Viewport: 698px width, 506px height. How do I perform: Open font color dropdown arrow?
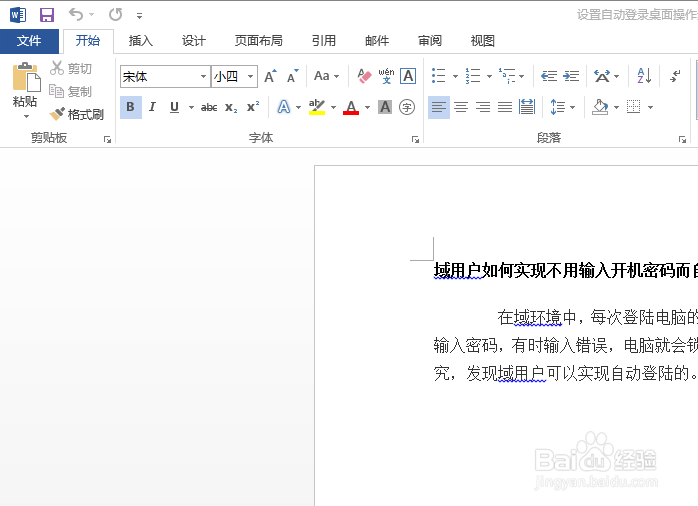pyautogui.click(x=367, y=108)
